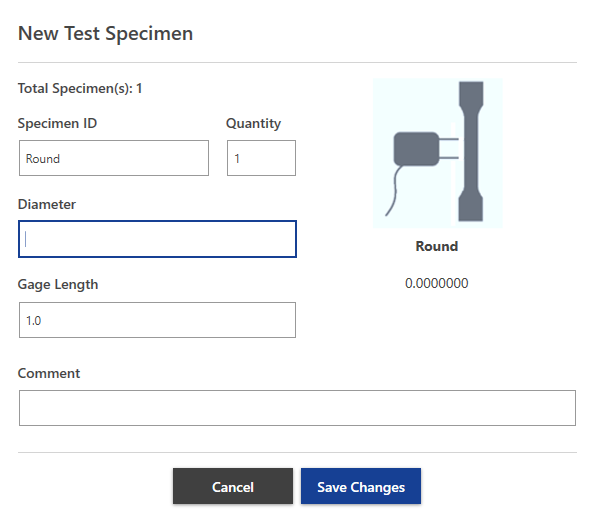Click the extensometer body in the specimen illustration

[x=416, y=148]
